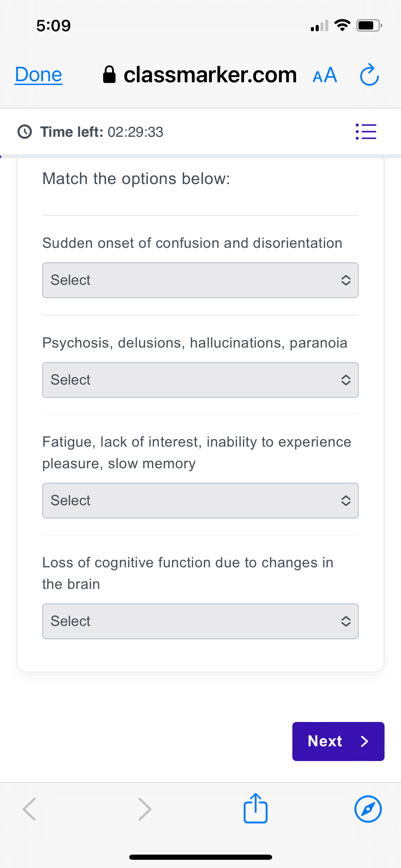Open in Safari compass icon
Viewport: 401px width, 868px height.
(x=368, y=809)
